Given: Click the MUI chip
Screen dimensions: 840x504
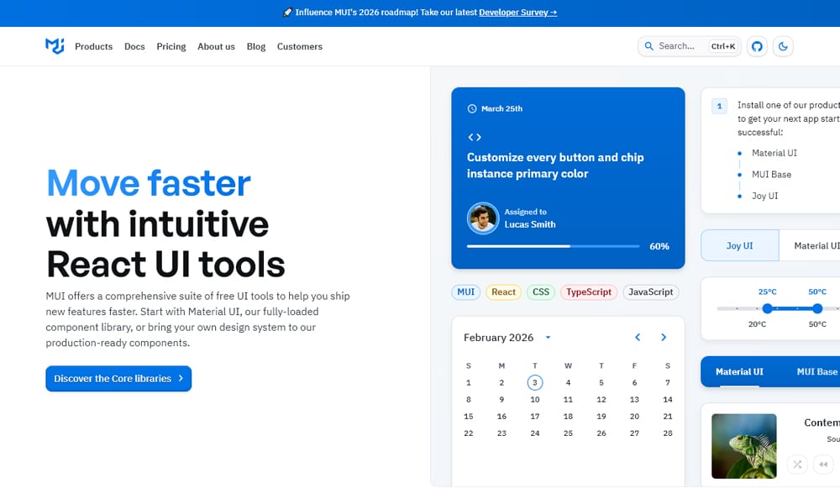Looking at the screenshot, I should click(x=465, y=292).
